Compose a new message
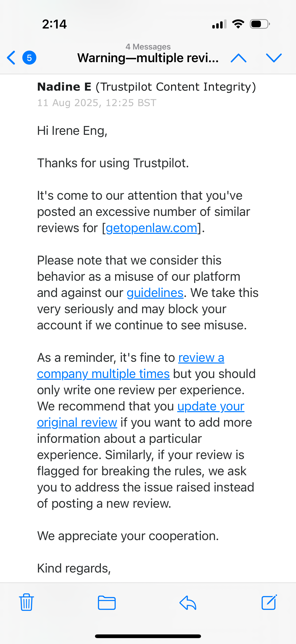The height and width of the screenshot is (644, 296). click(269, 602)
